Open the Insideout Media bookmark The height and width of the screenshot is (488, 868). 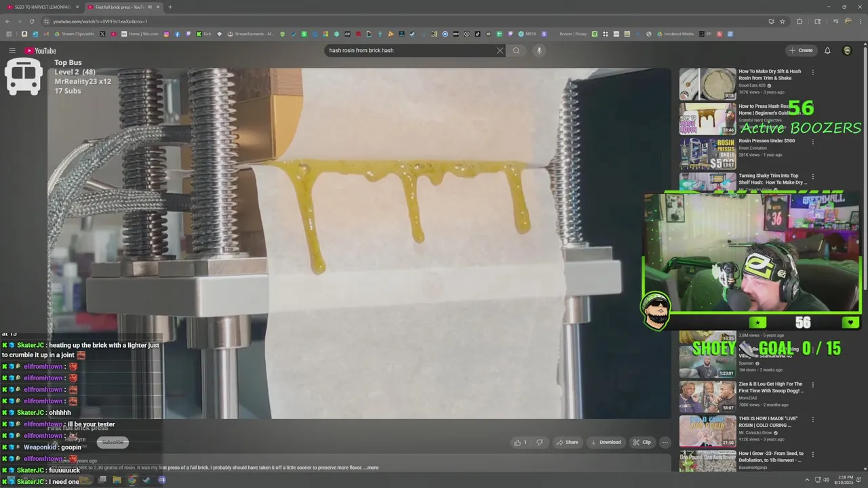pos(675,34)
